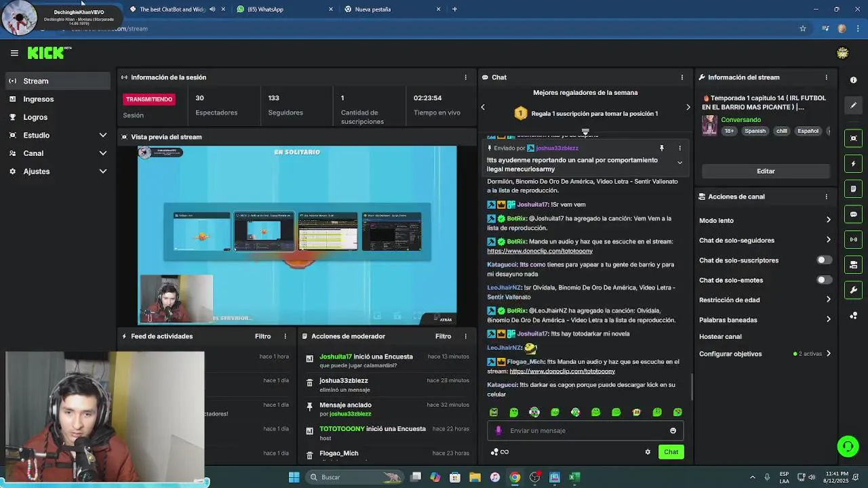Screen dimensions: 868x488
Task: Select the headphones emote in the emote row
Action: click(534, 412)
